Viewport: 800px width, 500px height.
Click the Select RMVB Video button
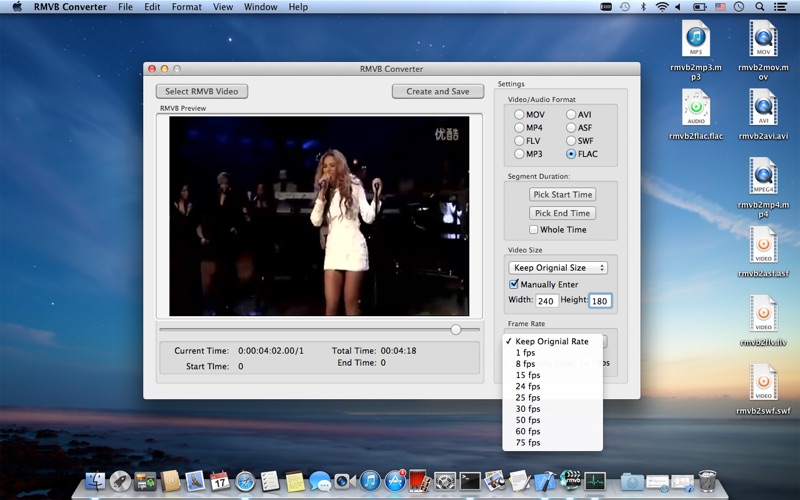[202, 91]
